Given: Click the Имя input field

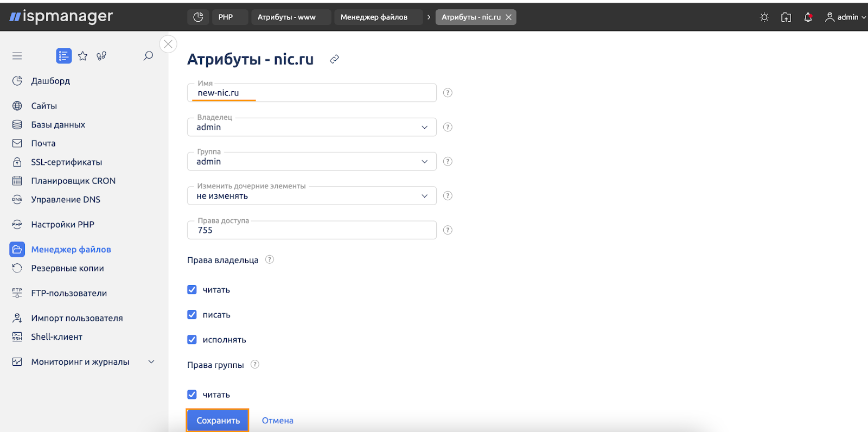Looking at the screenshot, I should pos(312,93).
